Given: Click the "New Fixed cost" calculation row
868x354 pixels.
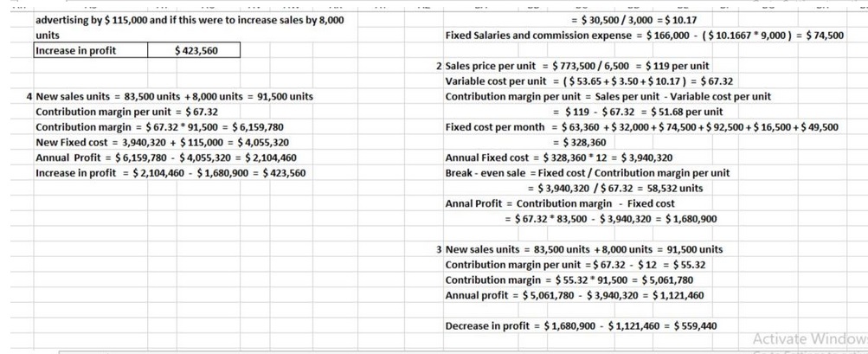Looking at the screenshot, I should [162, 142].
